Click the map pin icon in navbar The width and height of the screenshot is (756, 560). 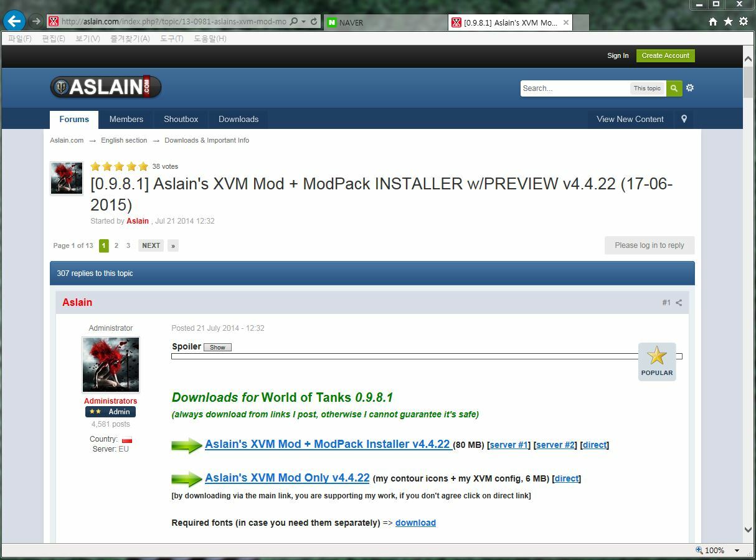click(x=684, y=119)
